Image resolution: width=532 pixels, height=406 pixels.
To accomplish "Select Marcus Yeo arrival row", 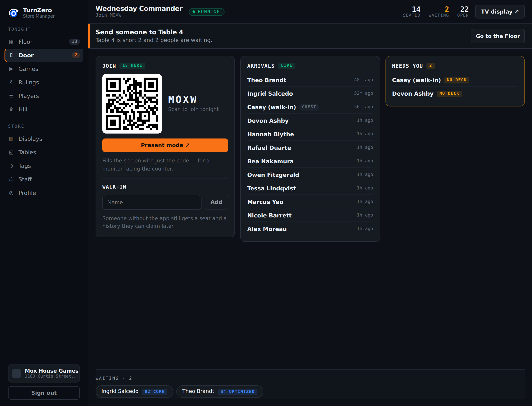I will [x=310, y=202].
